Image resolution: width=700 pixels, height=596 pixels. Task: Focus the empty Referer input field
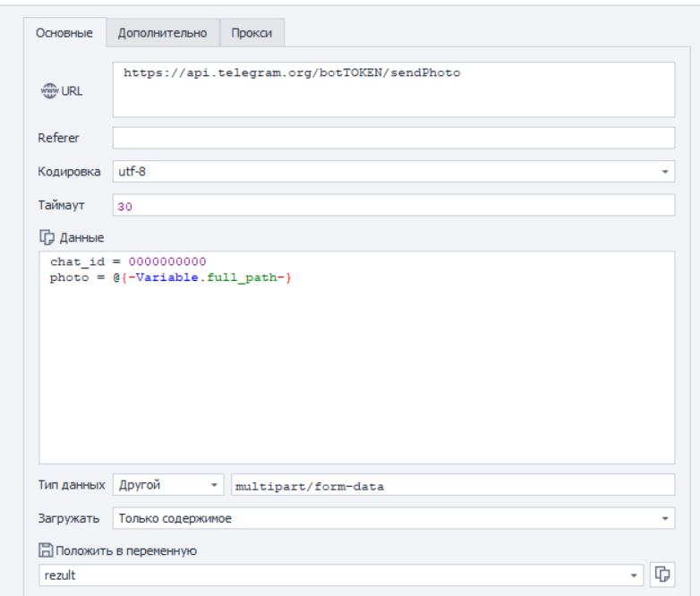point(394,138)
